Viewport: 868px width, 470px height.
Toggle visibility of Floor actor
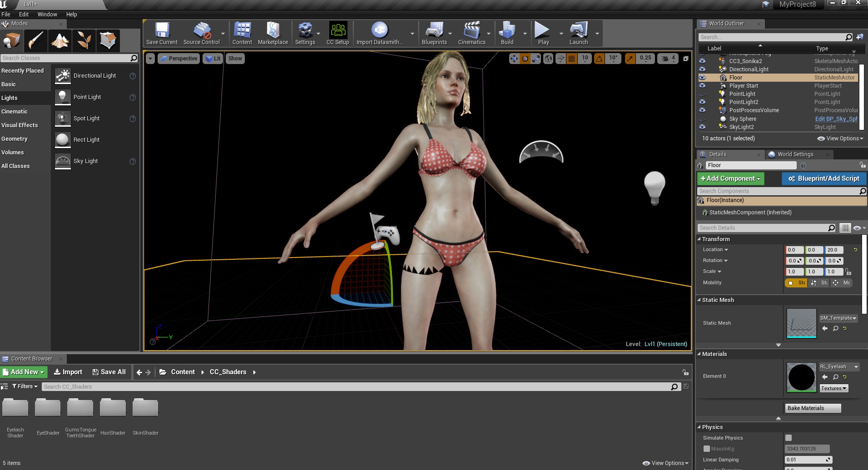coord(702,77)
